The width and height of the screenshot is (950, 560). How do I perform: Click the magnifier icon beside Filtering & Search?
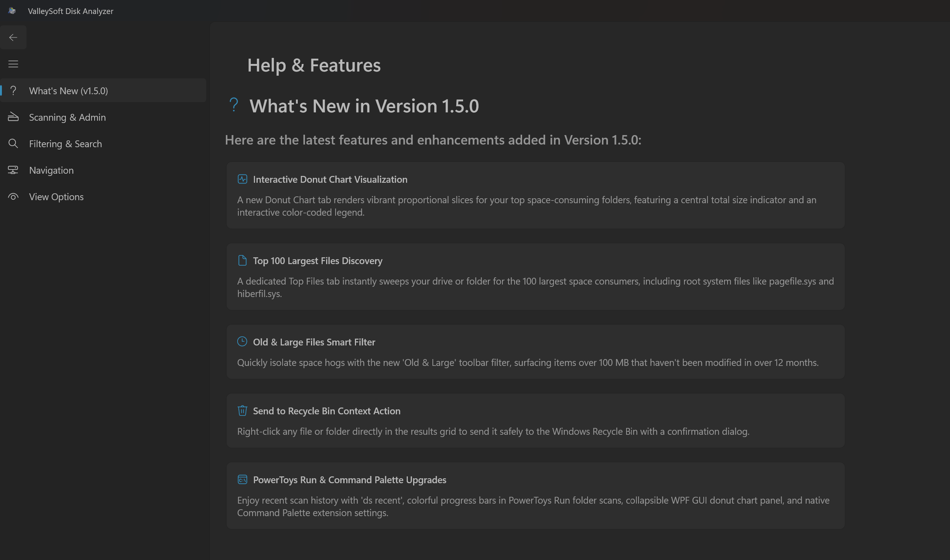point(13,143)
